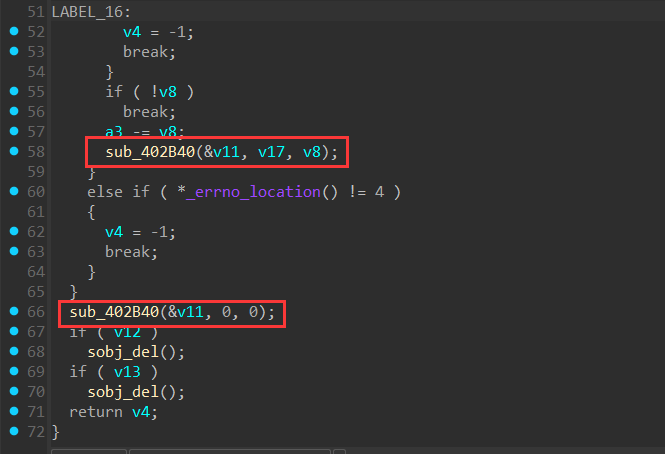The height and width of the screenshot is (454, 665).
Task: Toggle breakpoint dot on line 68
Action: [14, 351]
